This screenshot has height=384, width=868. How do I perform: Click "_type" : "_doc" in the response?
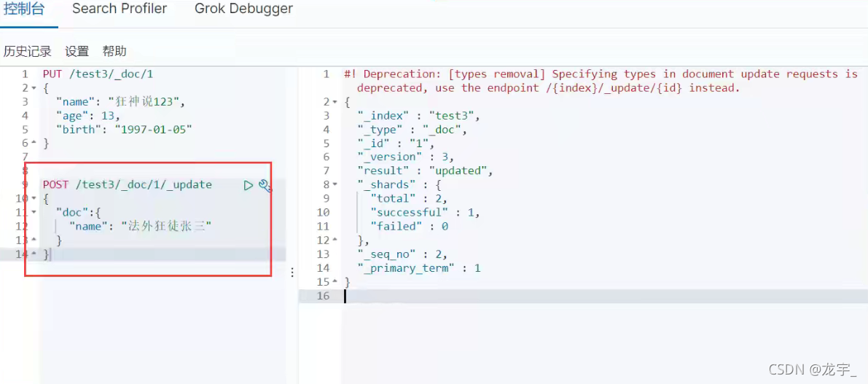tap(413, 130)
